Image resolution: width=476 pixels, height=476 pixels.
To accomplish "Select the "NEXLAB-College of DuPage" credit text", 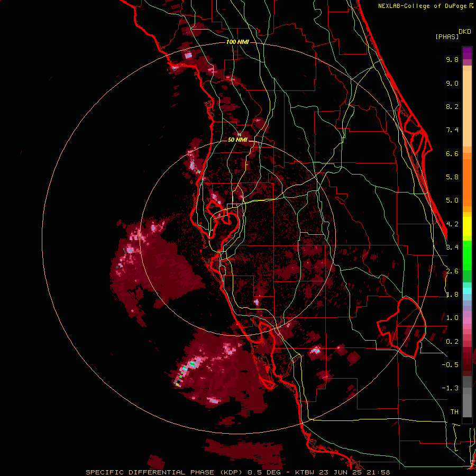I will 423,6.
